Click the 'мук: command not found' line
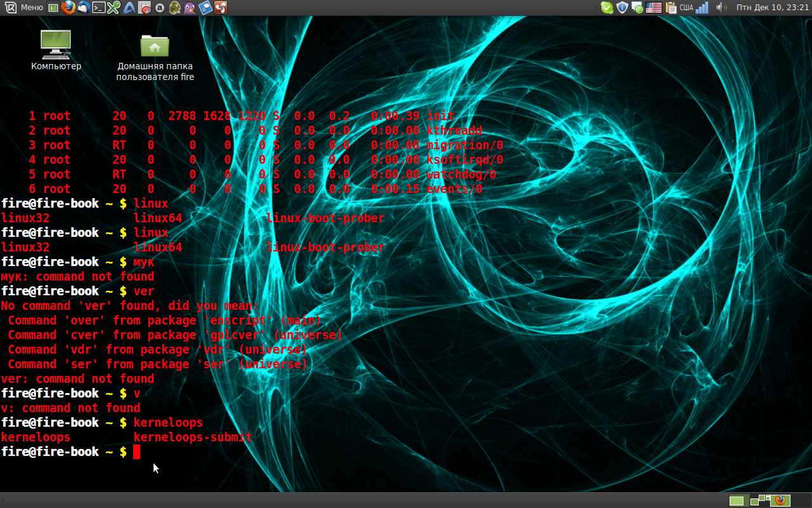 click(x=77, y=276)
